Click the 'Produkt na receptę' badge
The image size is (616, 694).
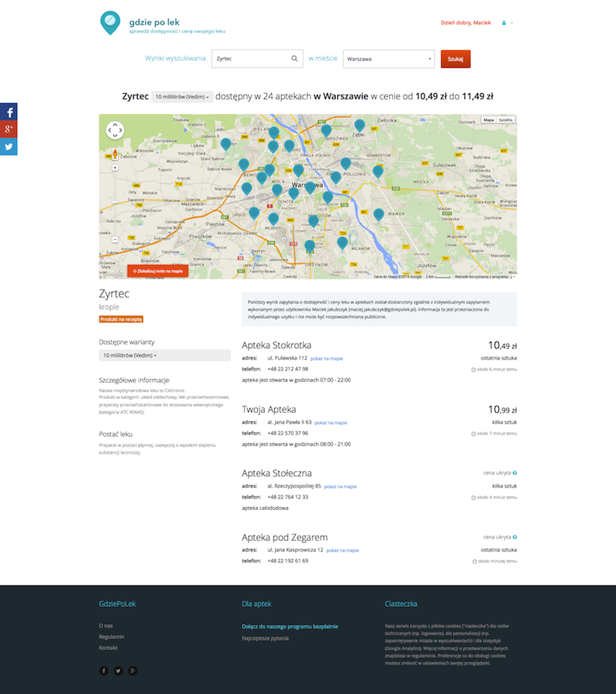(121, 319)
